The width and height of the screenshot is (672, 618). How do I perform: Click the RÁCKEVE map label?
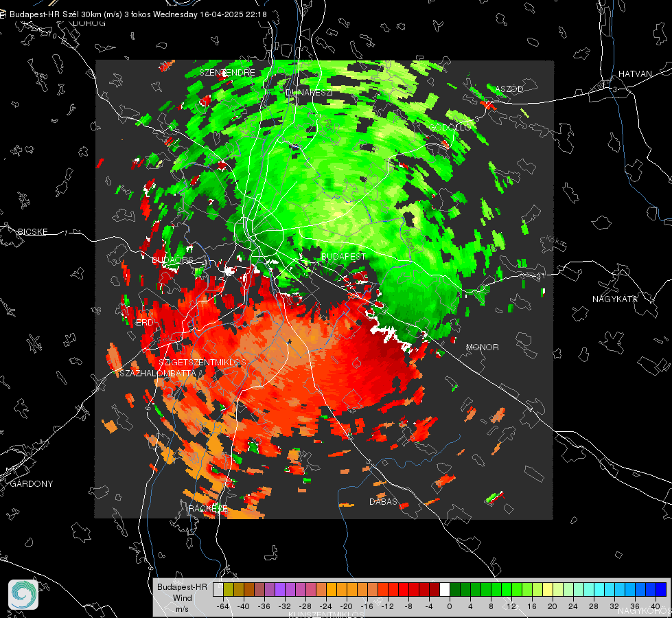(x=208, y=509)
